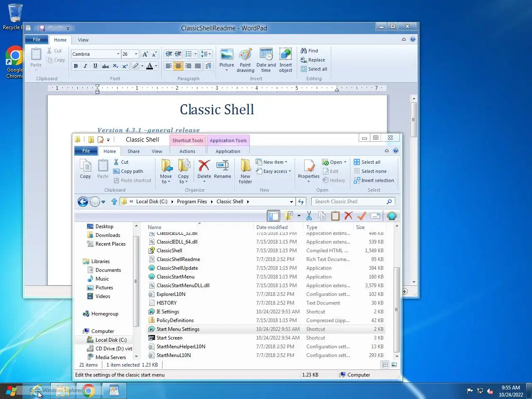
Task: Click font color A swatch in WordPad
Action: pos(150,66)
